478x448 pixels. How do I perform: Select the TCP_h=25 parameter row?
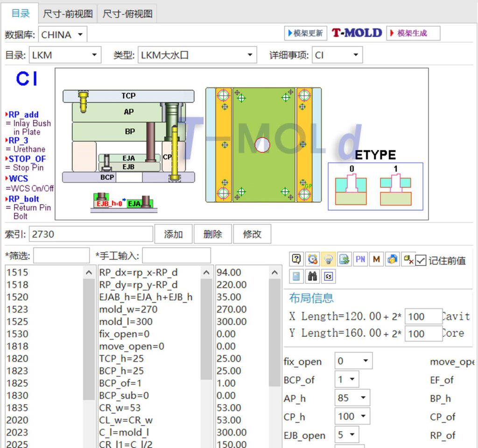point(149,358)
